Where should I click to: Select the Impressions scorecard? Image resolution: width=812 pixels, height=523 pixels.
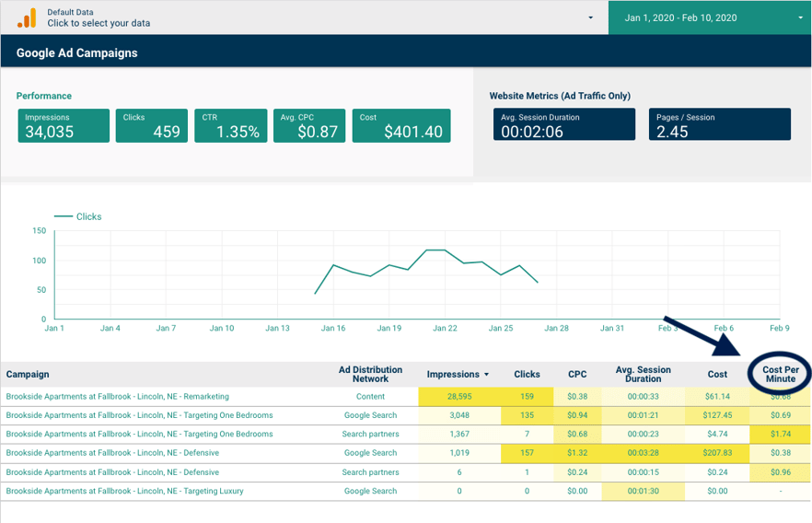pos(63,126)
